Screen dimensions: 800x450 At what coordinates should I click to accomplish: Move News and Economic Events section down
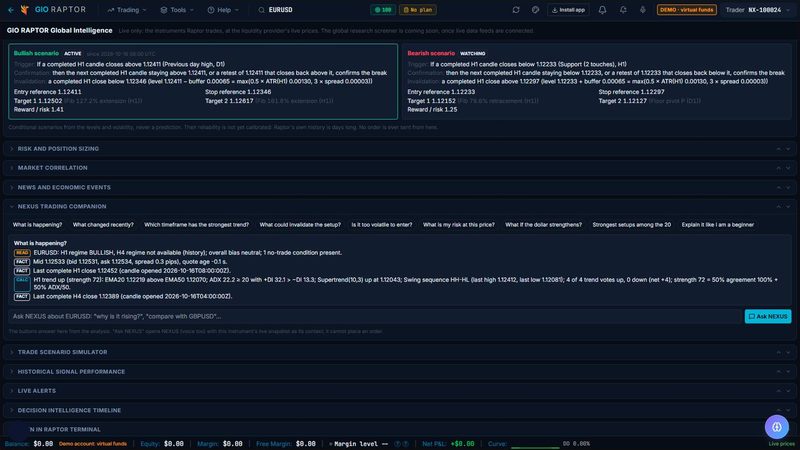(x=788, y=187)
